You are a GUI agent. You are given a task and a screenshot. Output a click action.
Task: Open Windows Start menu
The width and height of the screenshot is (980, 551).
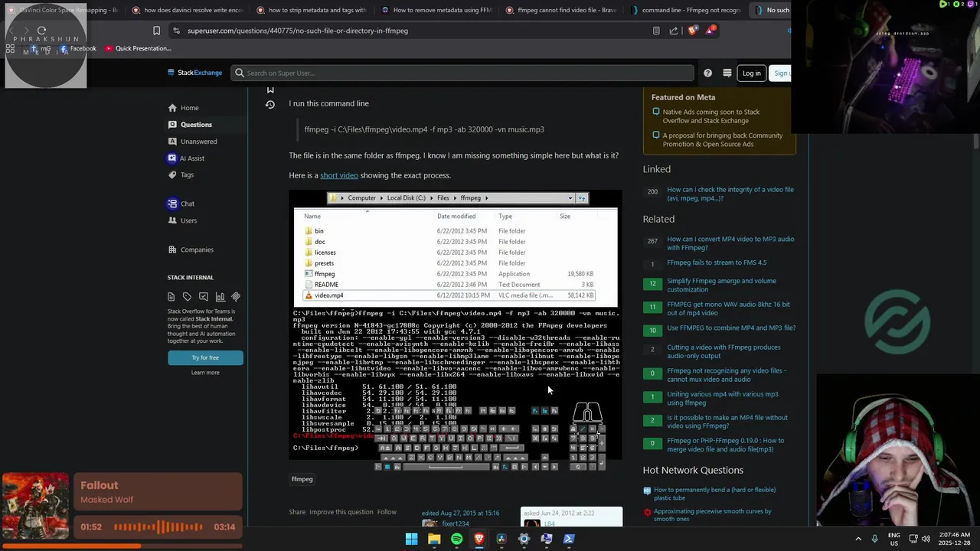pos(411,539)
